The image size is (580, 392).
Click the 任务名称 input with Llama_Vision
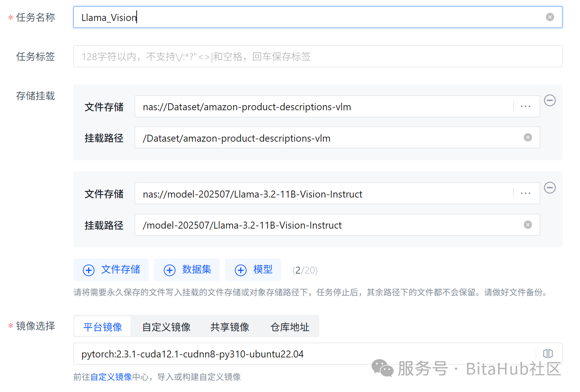coord(318,17)
